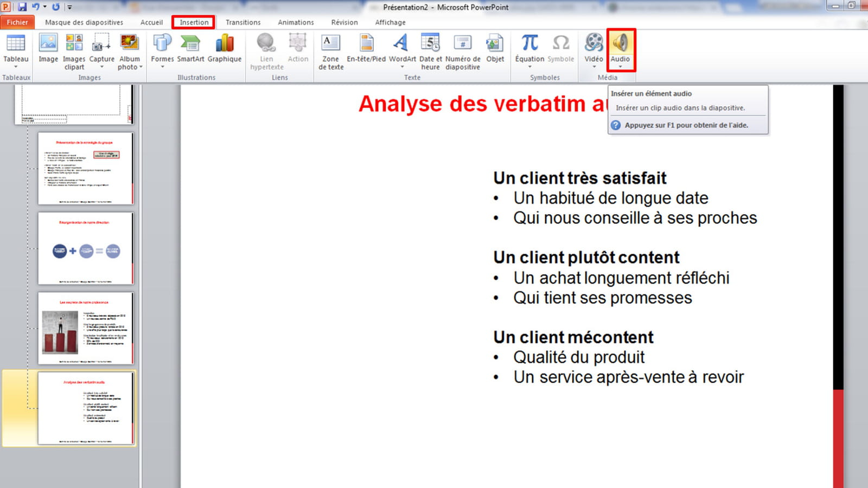
Task: Insert a Graphique chart
Action: coord(225,43)
